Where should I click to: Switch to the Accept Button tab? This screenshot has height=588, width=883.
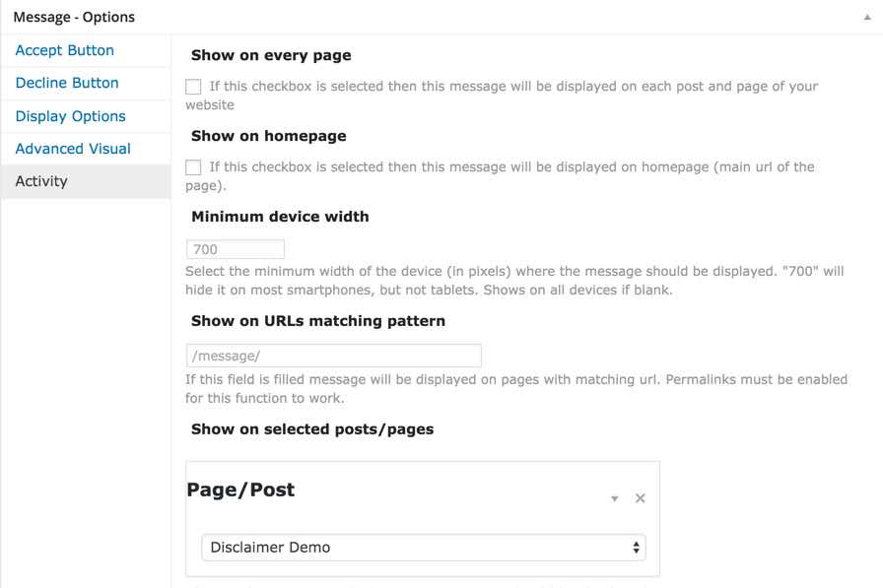point(64,50)
